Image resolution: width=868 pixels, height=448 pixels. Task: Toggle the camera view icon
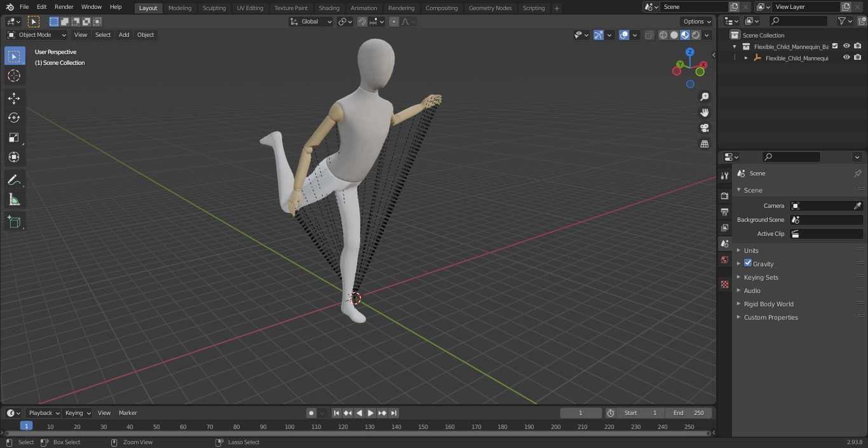point(704,128)
